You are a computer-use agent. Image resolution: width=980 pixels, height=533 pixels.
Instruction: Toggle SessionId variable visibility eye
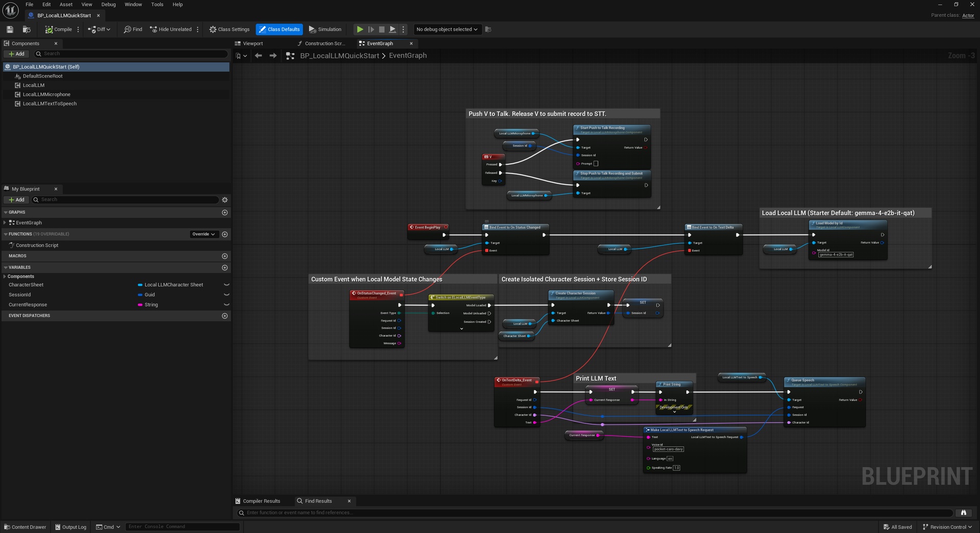click(227, 295)
